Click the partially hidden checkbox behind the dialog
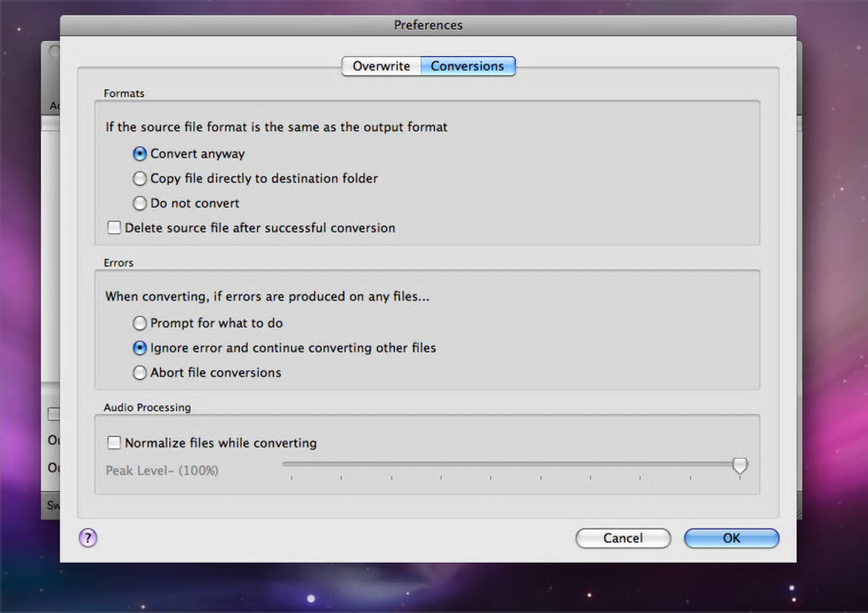This screenshot has height=613, width=868. 53,414
